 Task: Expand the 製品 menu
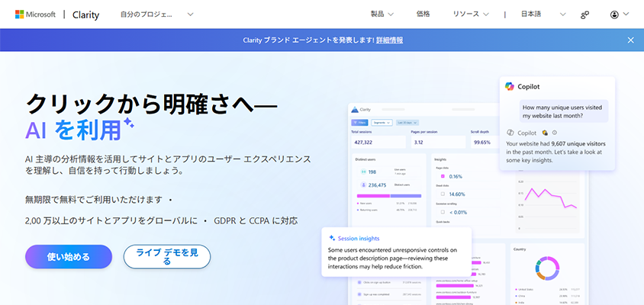pyautogui.click(x=382, y=14)
